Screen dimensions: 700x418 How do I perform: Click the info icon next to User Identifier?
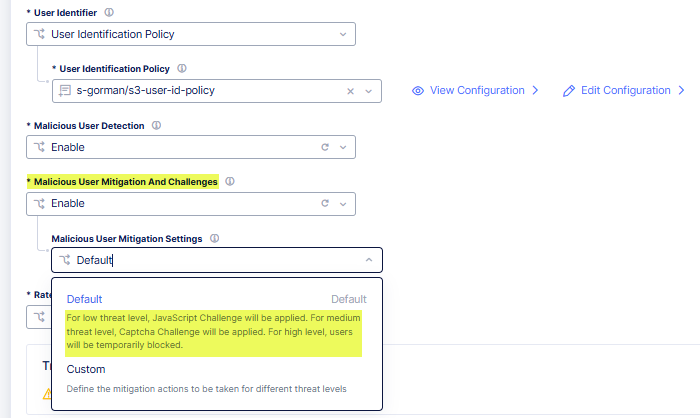coord(109,13)
